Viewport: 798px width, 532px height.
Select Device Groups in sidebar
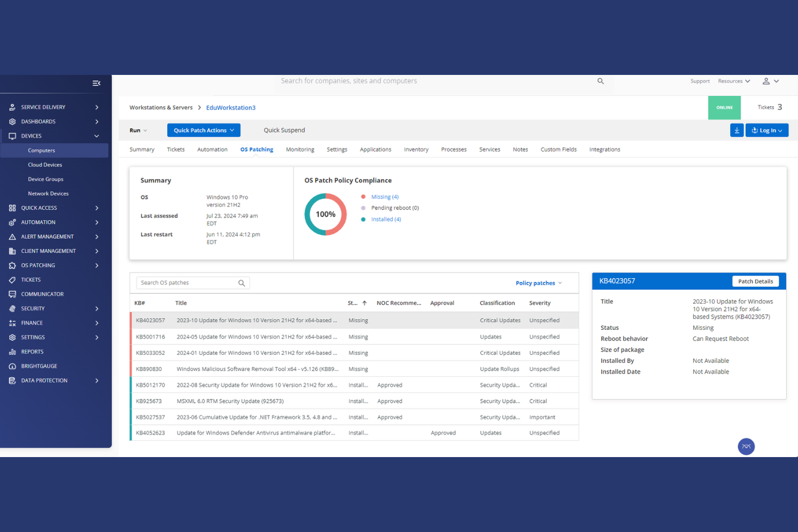[x=45, y=179]
